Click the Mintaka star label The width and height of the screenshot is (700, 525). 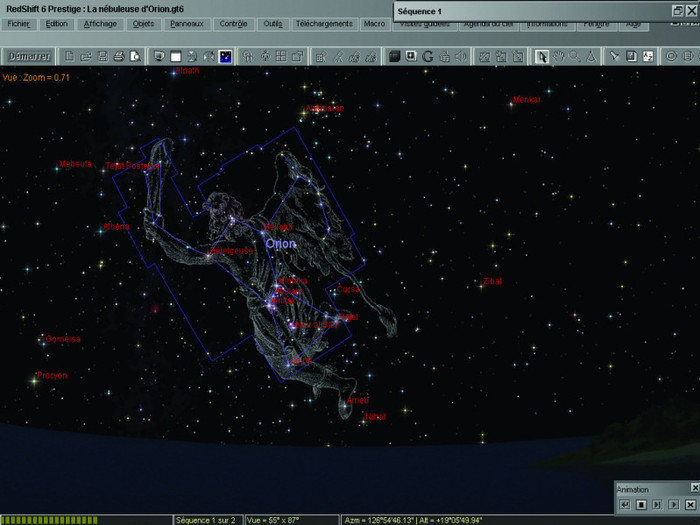[x=292, y=280]
